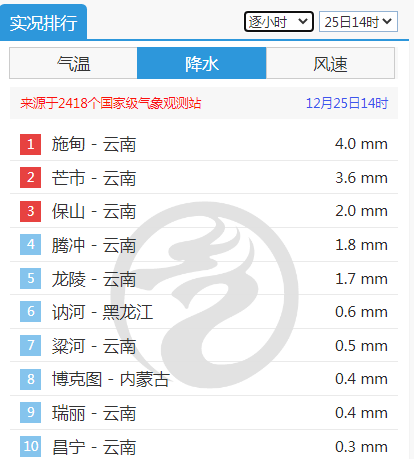414x459 pixels.
Task: Open the 25日14时 time dropdown
Action: (358, 22)
